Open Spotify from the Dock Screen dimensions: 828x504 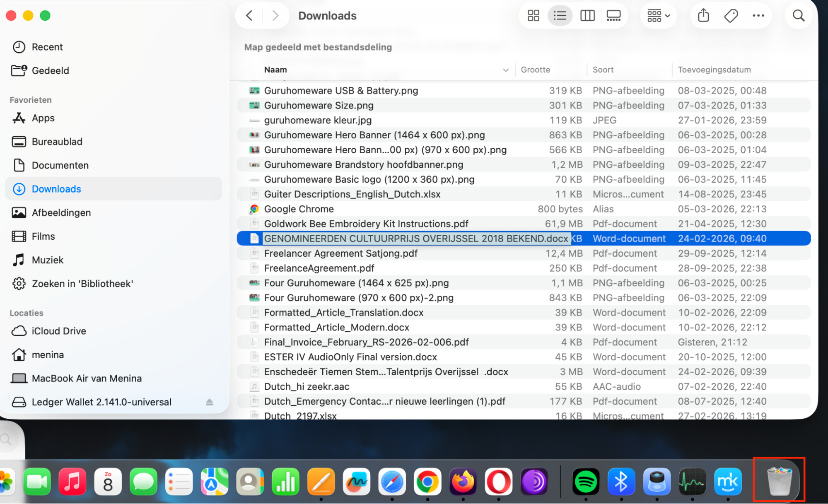(x=585, y=481)
